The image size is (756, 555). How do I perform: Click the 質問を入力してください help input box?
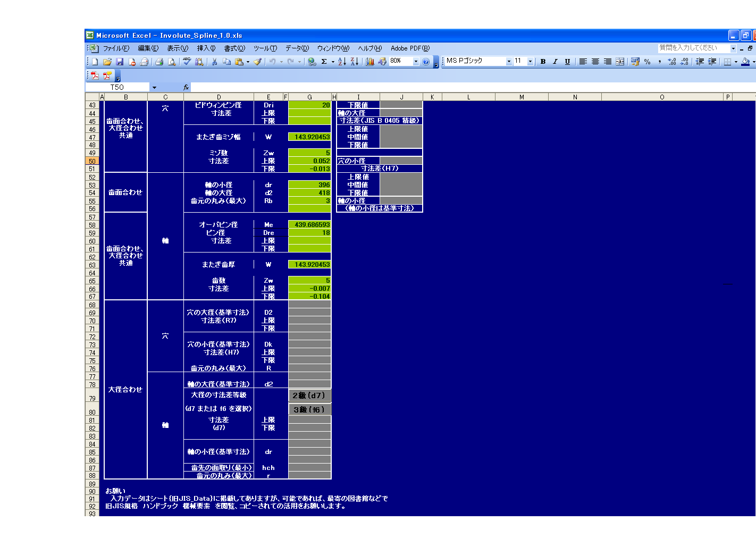(x=694, y=48)
